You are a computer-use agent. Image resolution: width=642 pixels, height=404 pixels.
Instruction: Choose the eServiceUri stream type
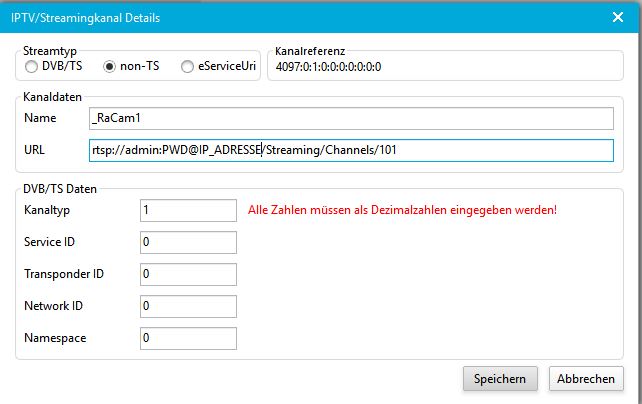(187, 67)
